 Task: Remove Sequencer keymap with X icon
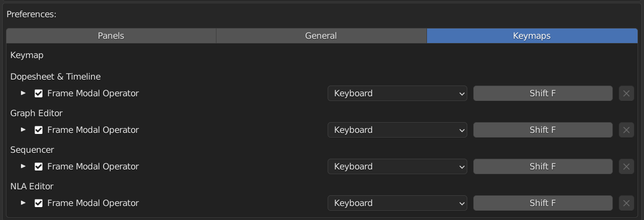(x=626, y=167)
